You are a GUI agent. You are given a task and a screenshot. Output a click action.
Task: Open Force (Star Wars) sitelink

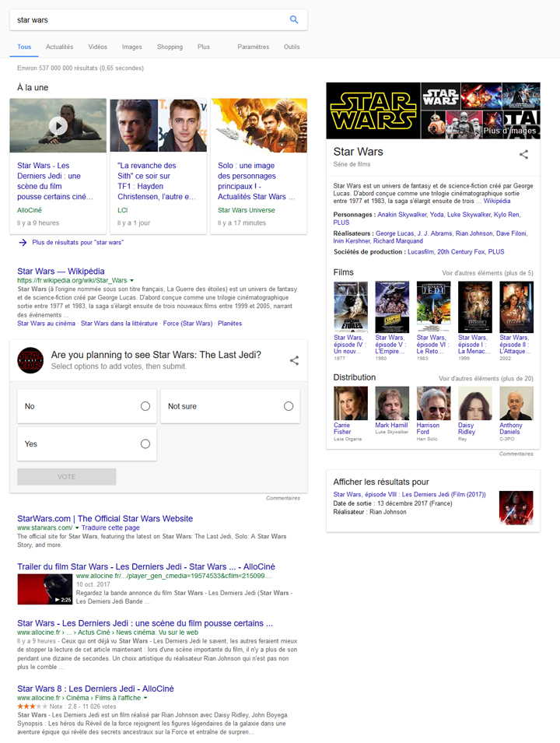(187, 323)
